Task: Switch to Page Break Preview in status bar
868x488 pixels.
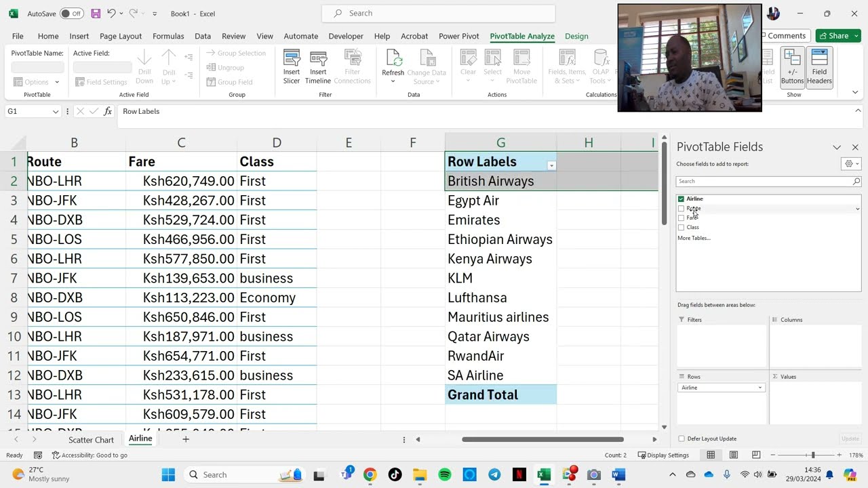Action: click(x=755, y=455)
